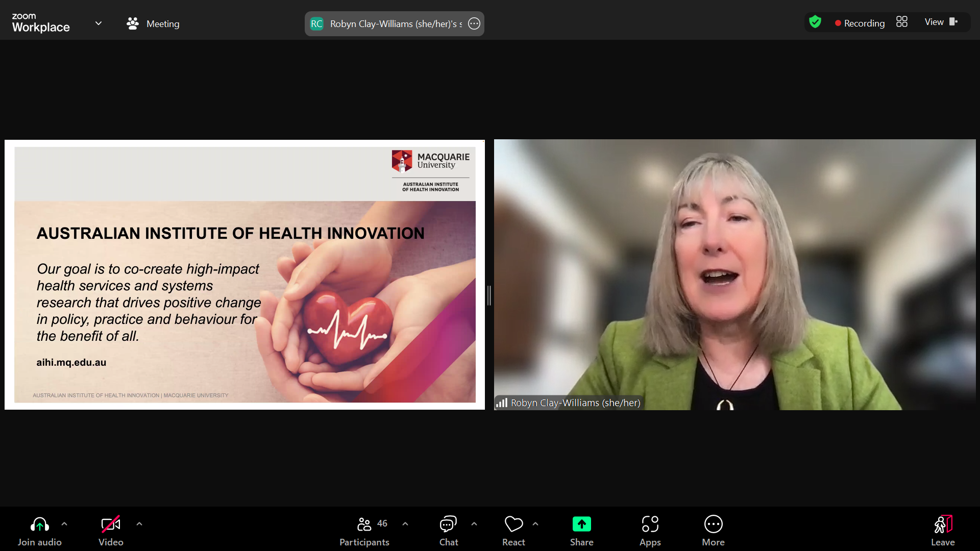Click the aihi.mq.edu.au link on the slide
This screenshot has height=551, width=980.
[71, 362]
